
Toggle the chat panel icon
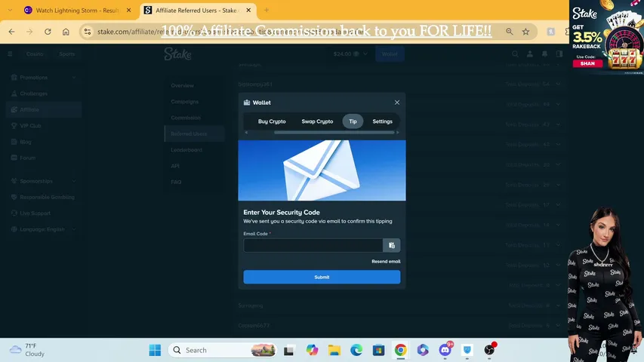(x=559, y=54)
